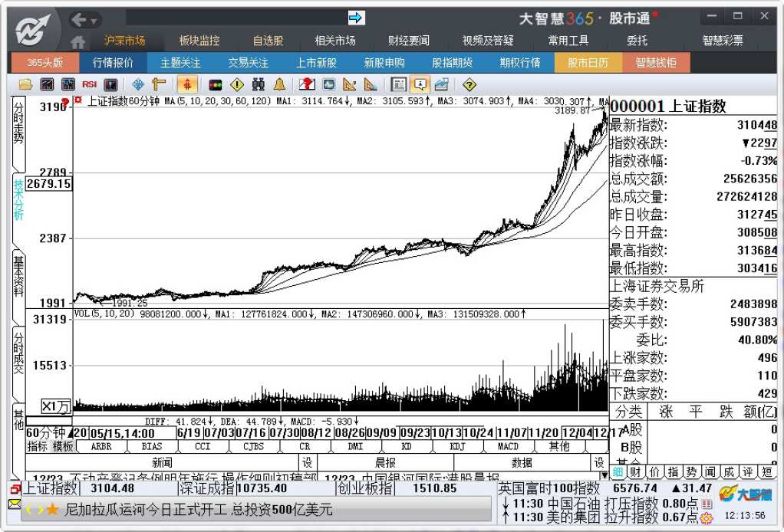Open alerts with the bell icon
This screenshot has height=532, width=784.
click(279, 84)
